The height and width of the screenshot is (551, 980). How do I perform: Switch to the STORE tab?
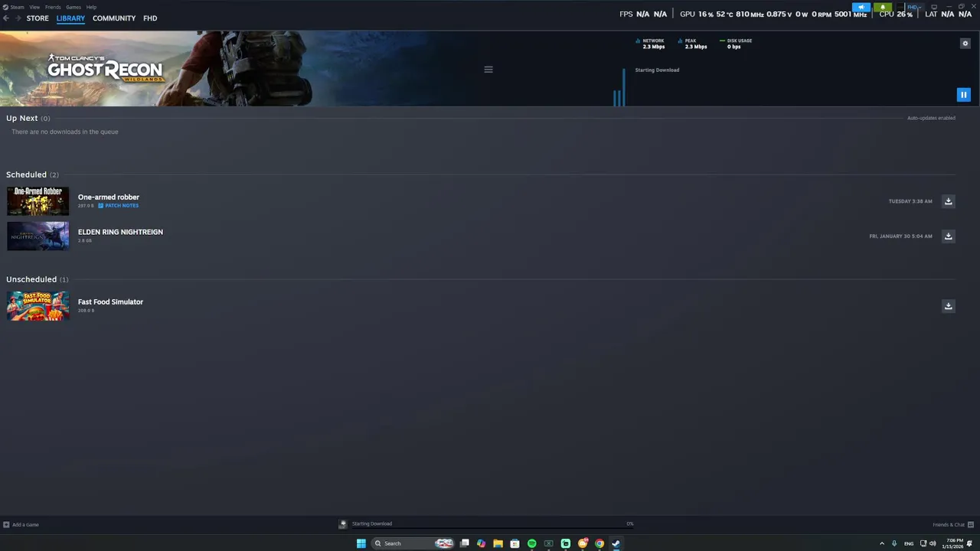point(38,18)
